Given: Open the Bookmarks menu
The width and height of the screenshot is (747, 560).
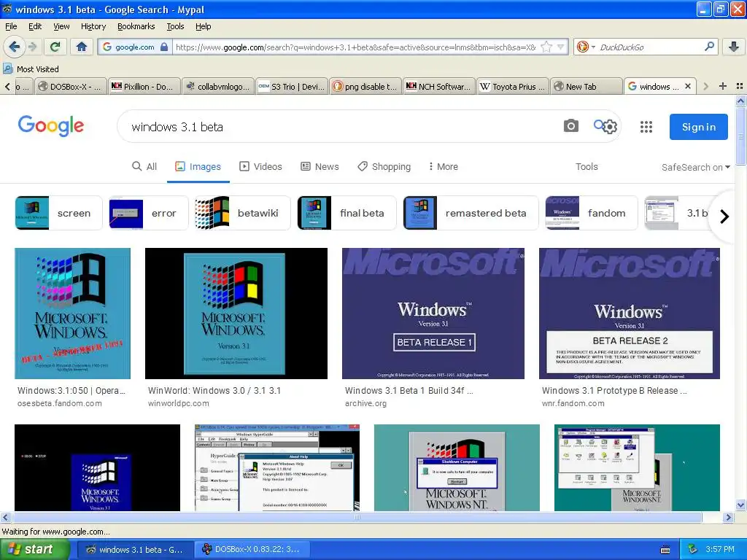Looking at the screenshot, I should tap(136, 26).
